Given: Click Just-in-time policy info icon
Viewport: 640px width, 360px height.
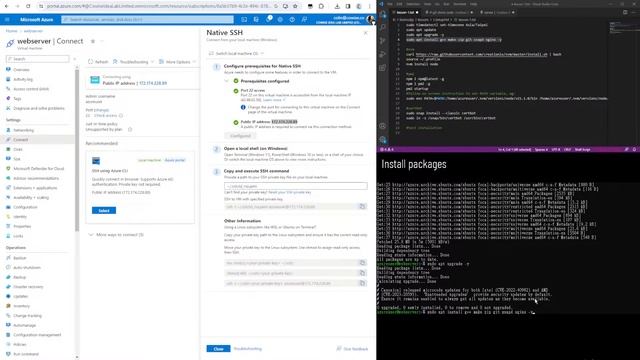Looking at the screenshot, I should (130, 129).
